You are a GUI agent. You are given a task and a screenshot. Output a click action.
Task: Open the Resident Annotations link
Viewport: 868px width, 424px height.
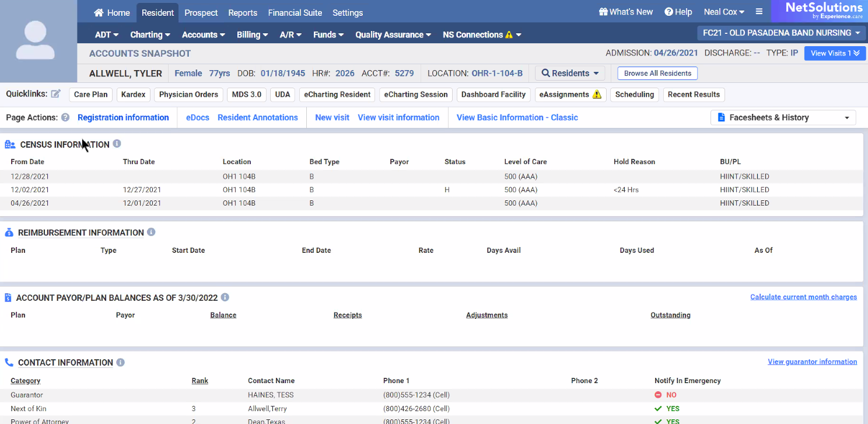[258, 117]
